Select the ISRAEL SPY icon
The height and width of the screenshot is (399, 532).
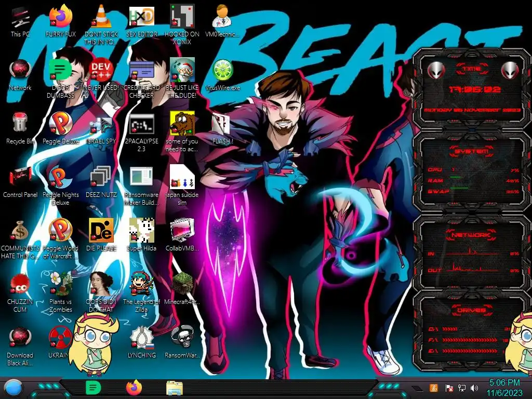101,125
